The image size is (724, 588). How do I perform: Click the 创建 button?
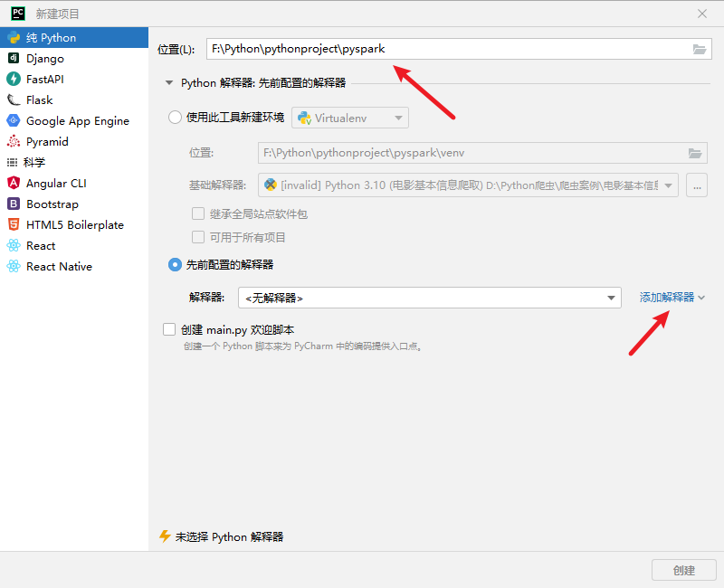[684, 570]
